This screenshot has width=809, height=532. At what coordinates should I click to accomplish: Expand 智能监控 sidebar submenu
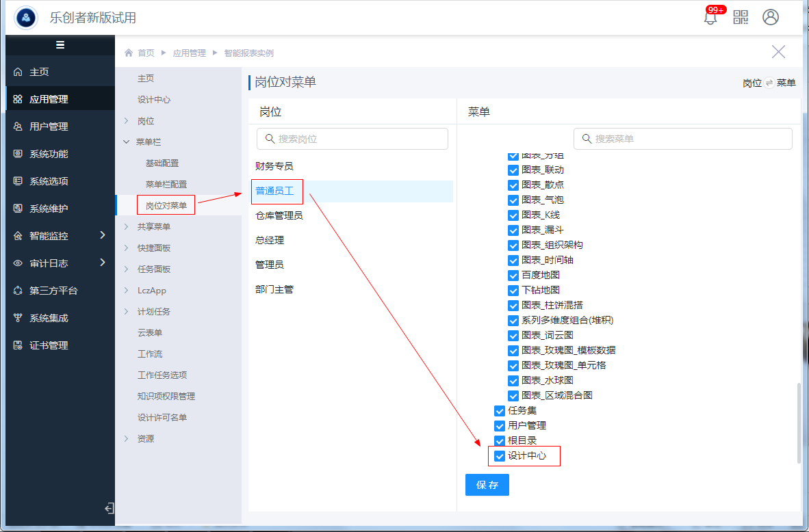pyautogui.click(x=102, y=236)
